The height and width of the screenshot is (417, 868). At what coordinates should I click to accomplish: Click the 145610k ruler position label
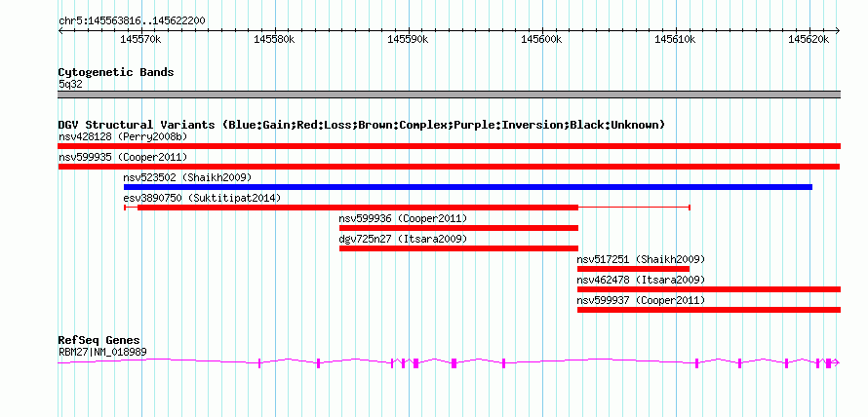coord(675,39)
